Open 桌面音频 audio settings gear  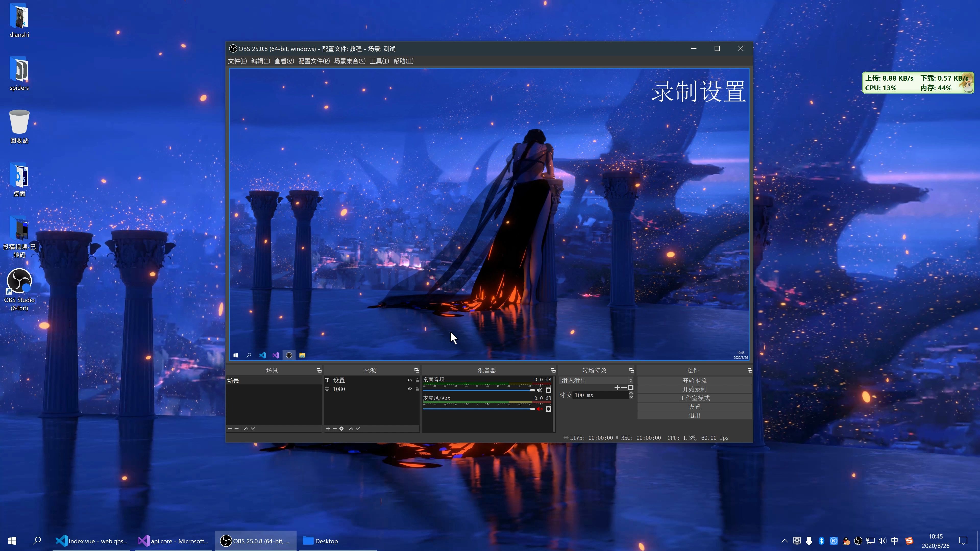pos(548,390)
